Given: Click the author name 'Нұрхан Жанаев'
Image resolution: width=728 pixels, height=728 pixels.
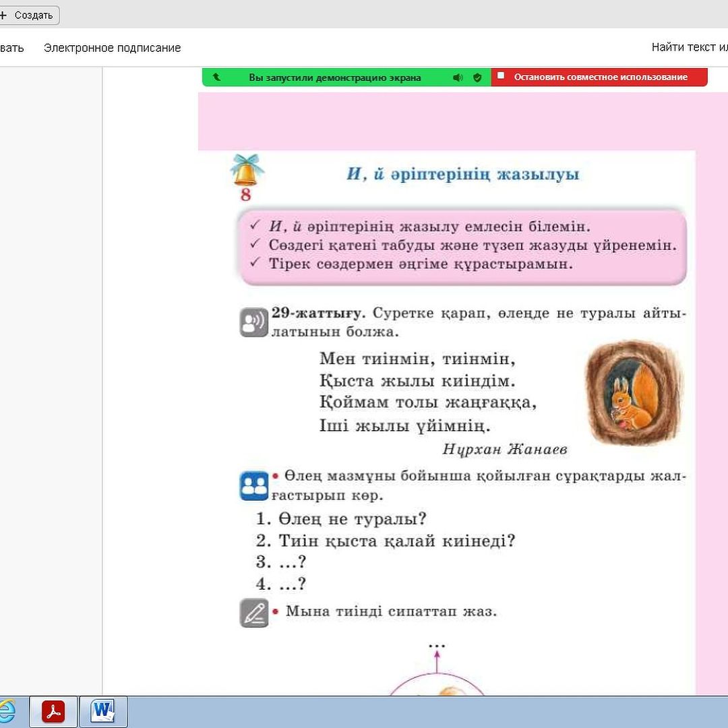Looking at the screenshot, I should pos(505,450).
